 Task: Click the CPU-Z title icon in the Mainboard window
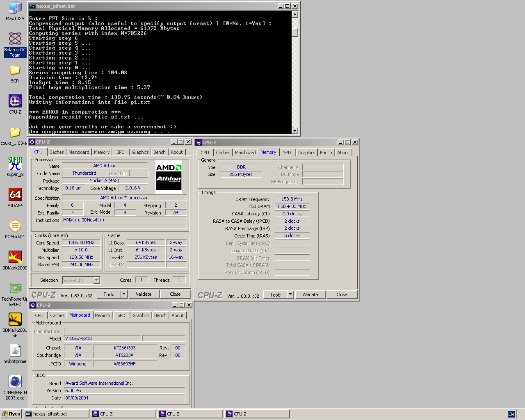(33, 305)
